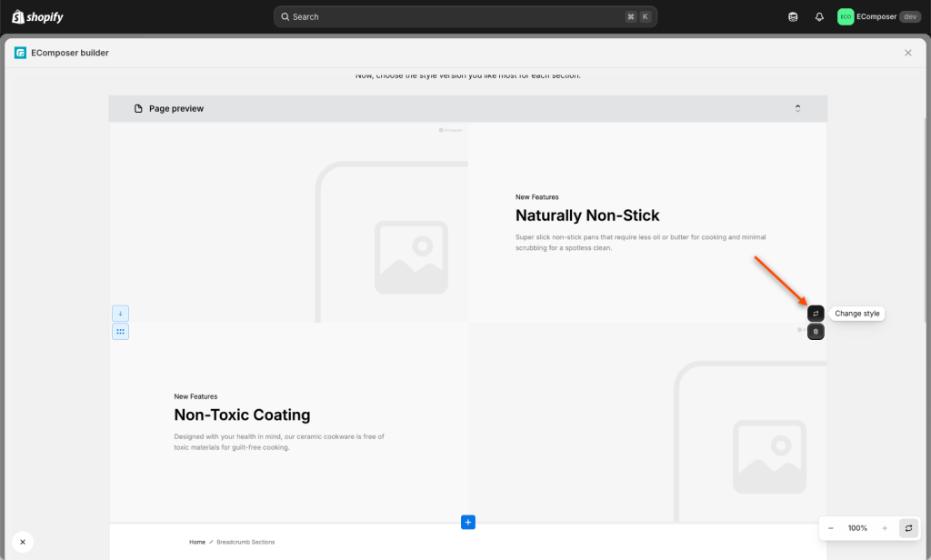This screenshot has width=931, height=560.
Task: Select the Non-Toxic Coating heading
Action: pos(242,415)
